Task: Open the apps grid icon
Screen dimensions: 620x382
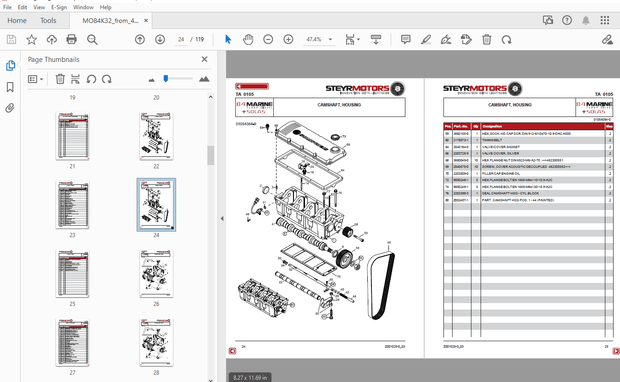Action: coord(605,21)
